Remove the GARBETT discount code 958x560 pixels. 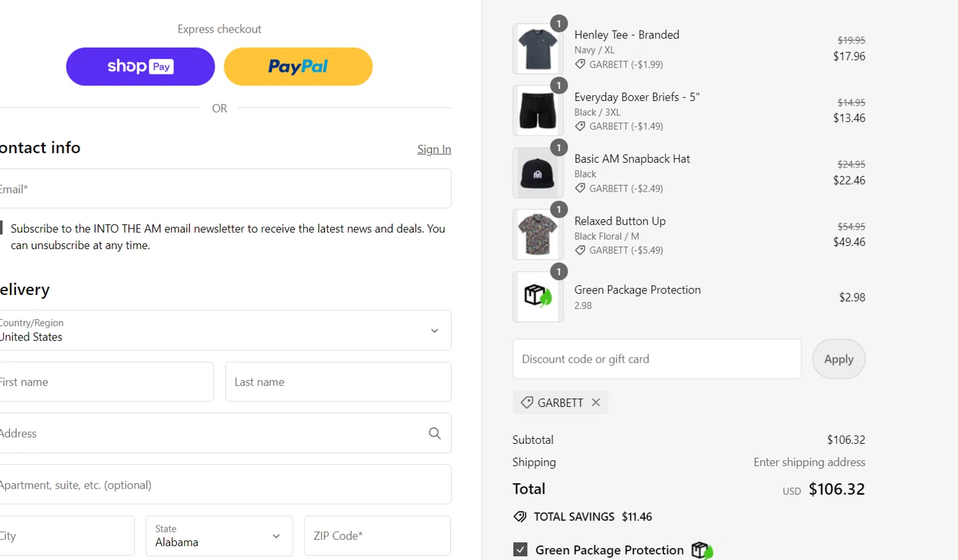[596, 402]
